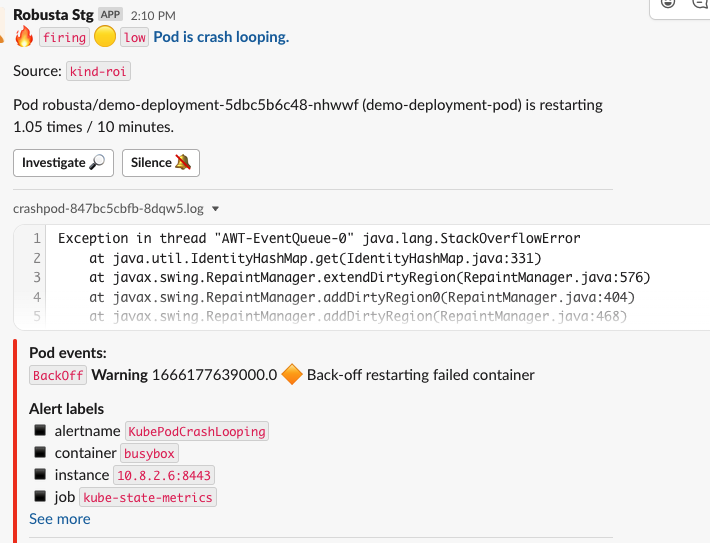
Task: Click log line 1 StackOverflowError text
Action: pos(319,238)
